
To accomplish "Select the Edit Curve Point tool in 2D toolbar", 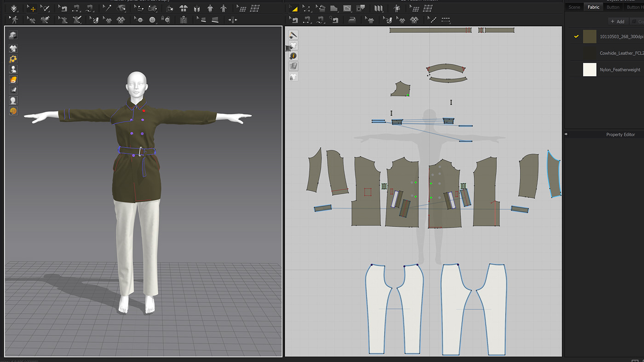I will (x=306, y=8).
